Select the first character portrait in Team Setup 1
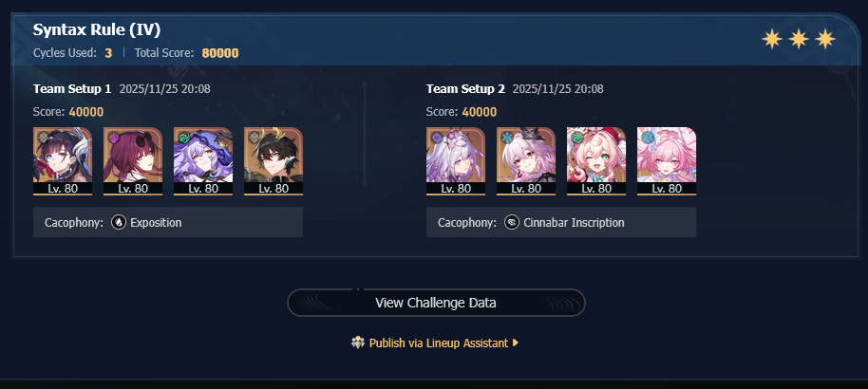This screenshot has width=868, height=389. (63, 161)
